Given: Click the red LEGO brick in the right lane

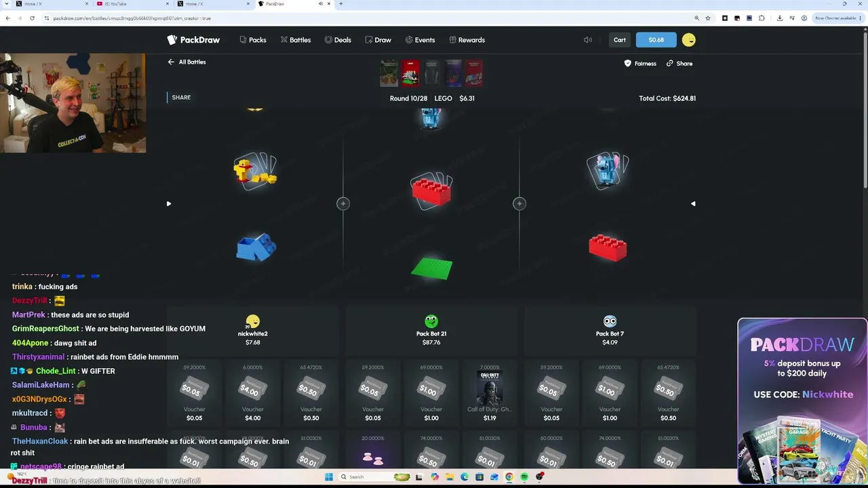Looking at the screenshot, I should pos(608,247).
